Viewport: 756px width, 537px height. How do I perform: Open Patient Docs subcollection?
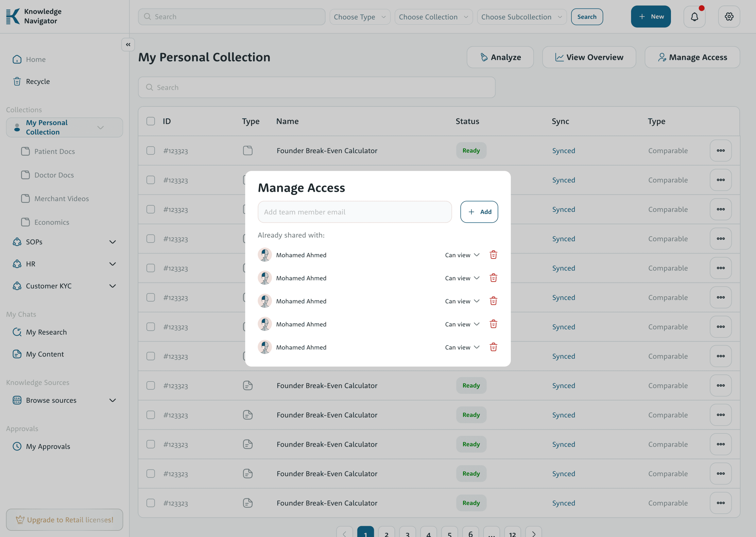(x=54, y=151)
